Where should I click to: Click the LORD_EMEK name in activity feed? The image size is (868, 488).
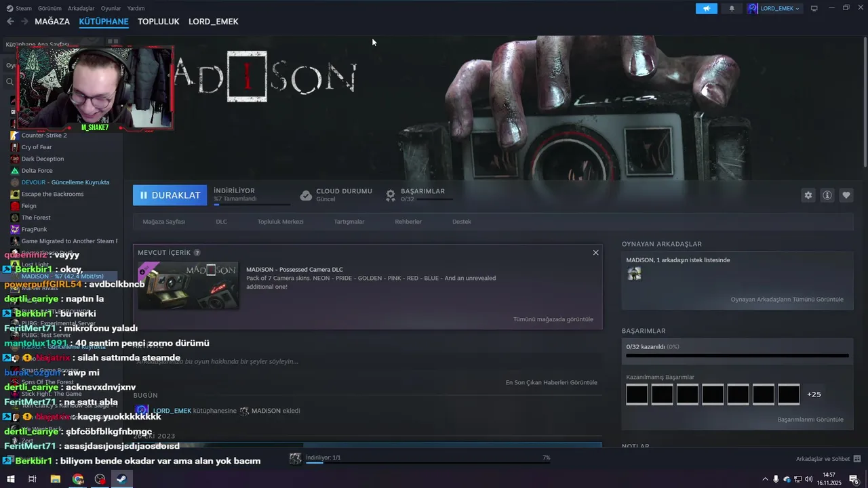click(x=172, y=411)
